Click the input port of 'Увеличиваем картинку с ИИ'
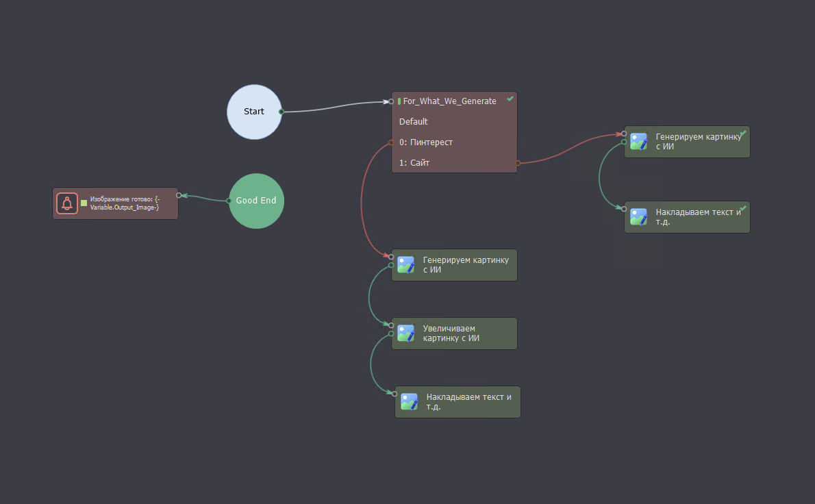Viewport: 815px width, 504px height. click(391, 325)
